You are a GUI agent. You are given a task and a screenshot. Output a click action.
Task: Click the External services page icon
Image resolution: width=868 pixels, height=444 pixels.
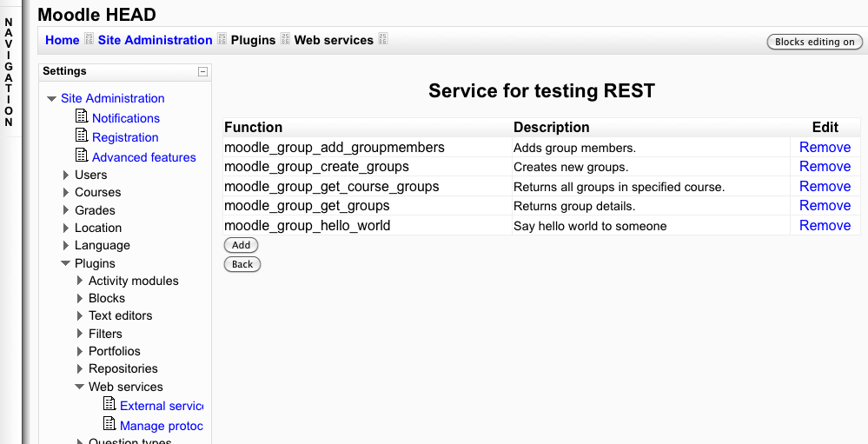tap(109, 404)
